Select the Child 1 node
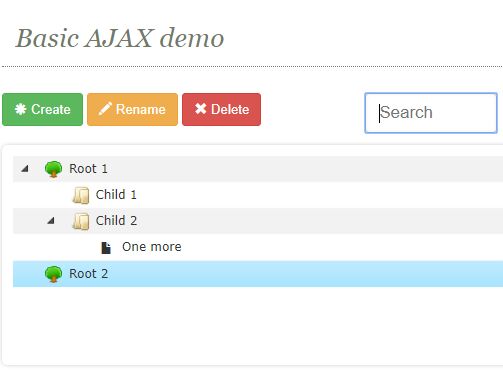This screenshot has height=379, width=503. click(x=116, y=195)
